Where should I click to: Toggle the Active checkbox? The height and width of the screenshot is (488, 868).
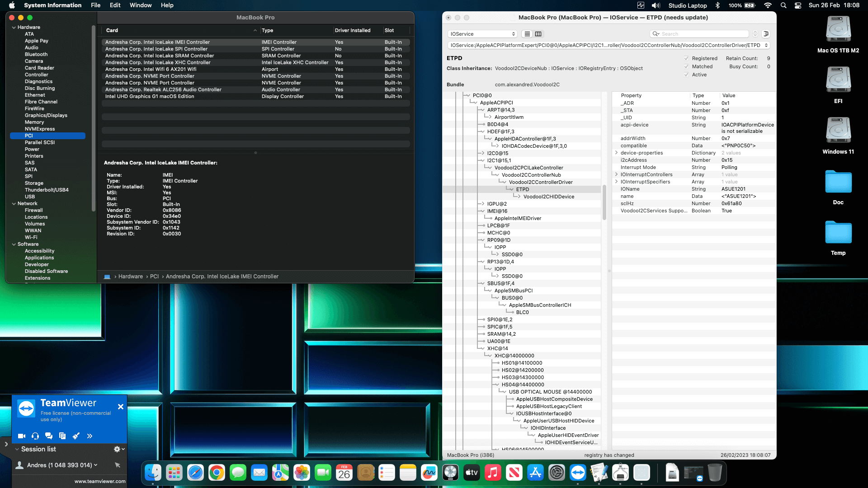click(686, 75)
